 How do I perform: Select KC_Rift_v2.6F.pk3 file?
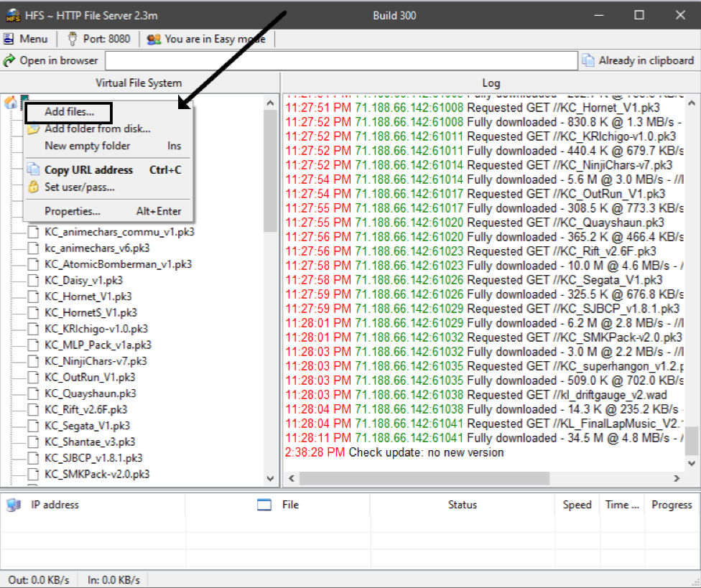86,409
